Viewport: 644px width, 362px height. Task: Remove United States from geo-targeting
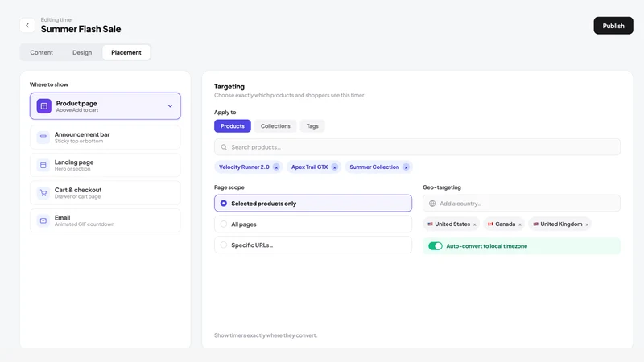pos(475,224)
